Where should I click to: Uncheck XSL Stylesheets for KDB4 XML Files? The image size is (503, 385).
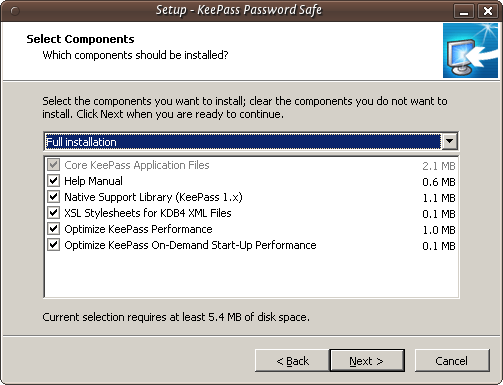click(53, 213)
